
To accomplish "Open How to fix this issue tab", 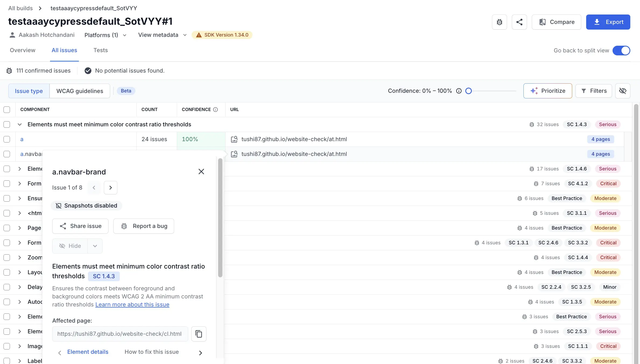I will [152, 352].
